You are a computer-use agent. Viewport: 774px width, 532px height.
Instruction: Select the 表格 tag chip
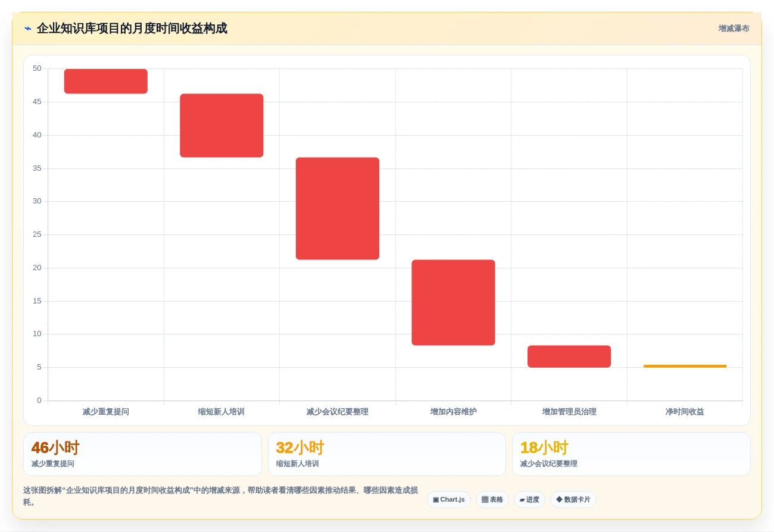pyautogui.click(x=492, y=500)
